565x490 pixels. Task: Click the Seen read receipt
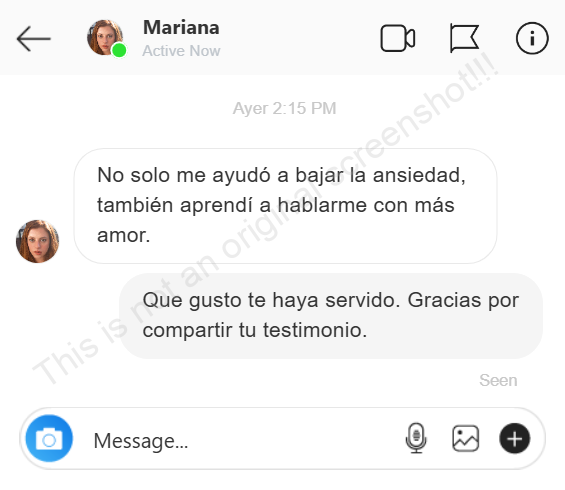coord(498,380)
